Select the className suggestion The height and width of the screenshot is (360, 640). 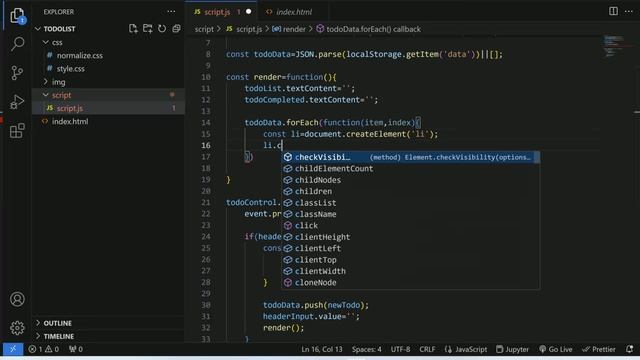pos(411,214)
